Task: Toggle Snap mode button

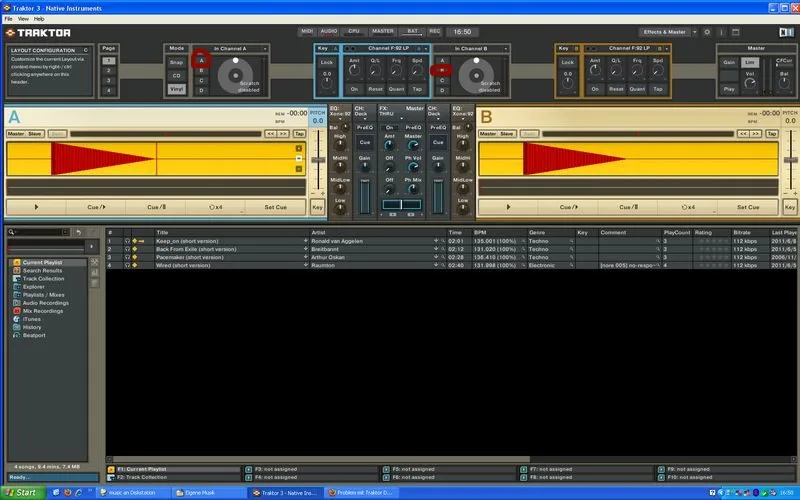Action: (x=176, y=62)
